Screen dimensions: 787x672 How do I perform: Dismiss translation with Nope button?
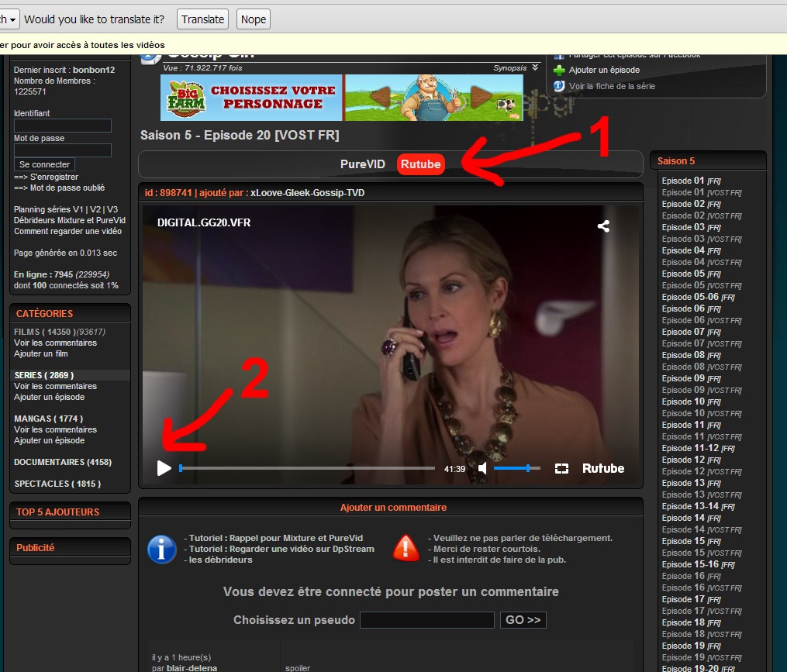click(x=253, y=19)
